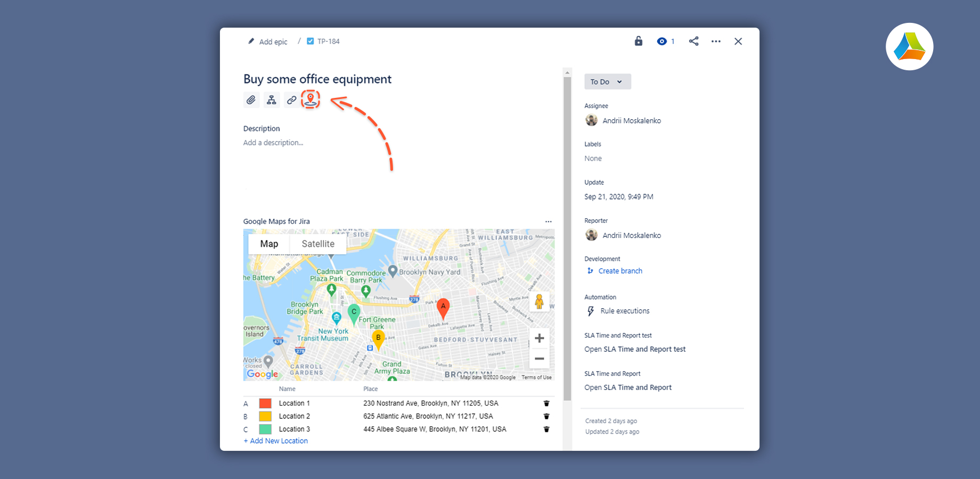Click Open SLA Time and Report test
The height and width of the screenshot is (479, 980).
[635, 349]
